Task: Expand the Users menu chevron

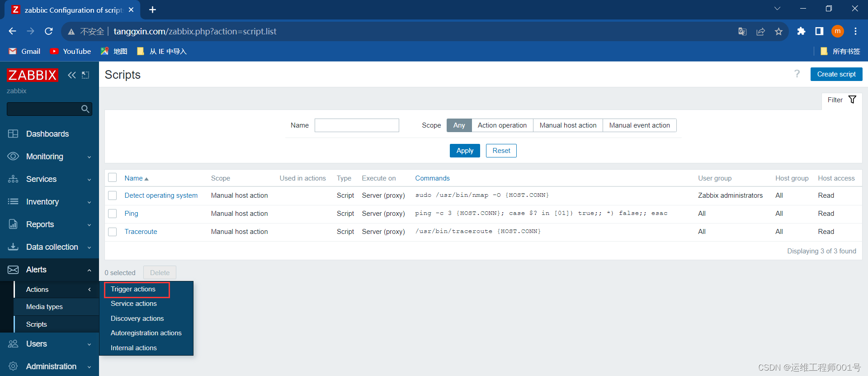Action: (89, 344)
